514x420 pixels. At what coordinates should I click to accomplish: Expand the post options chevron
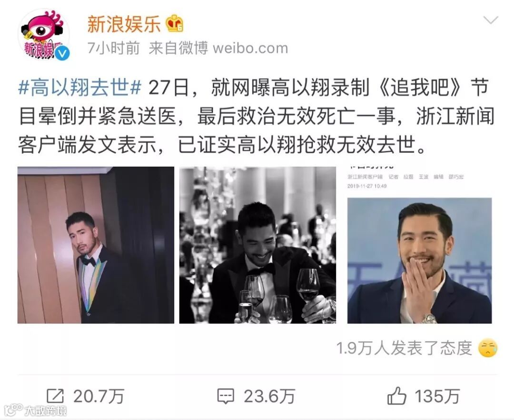[491, 20]
